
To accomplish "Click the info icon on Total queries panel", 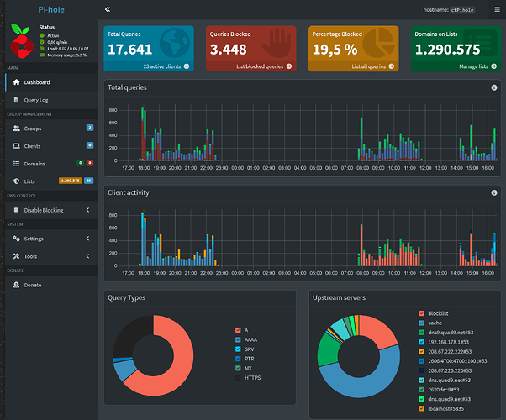I will [494, 87].
